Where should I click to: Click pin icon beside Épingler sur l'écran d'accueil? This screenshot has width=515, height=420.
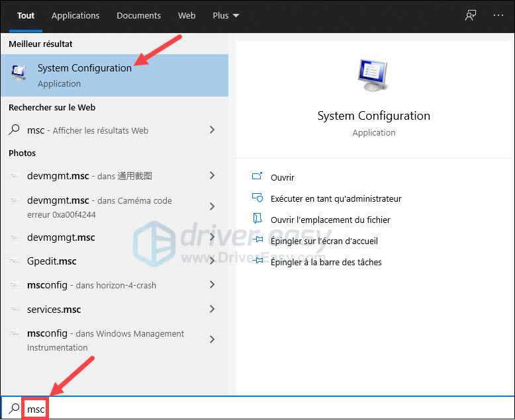pyautogui.click(x=257, y=239)
